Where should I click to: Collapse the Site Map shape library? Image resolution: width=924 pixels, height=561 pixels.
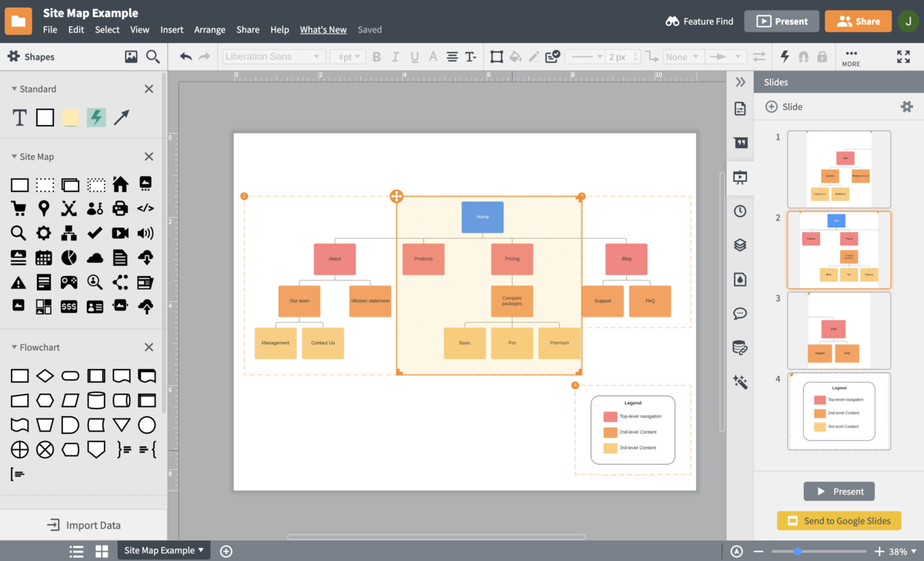pos(15,156)
